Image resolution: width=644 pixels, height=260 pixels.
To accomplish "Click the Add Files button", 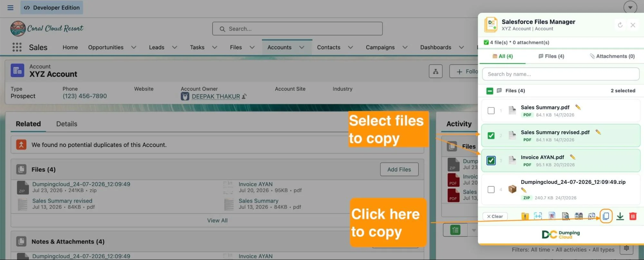I will click(399, 169).
